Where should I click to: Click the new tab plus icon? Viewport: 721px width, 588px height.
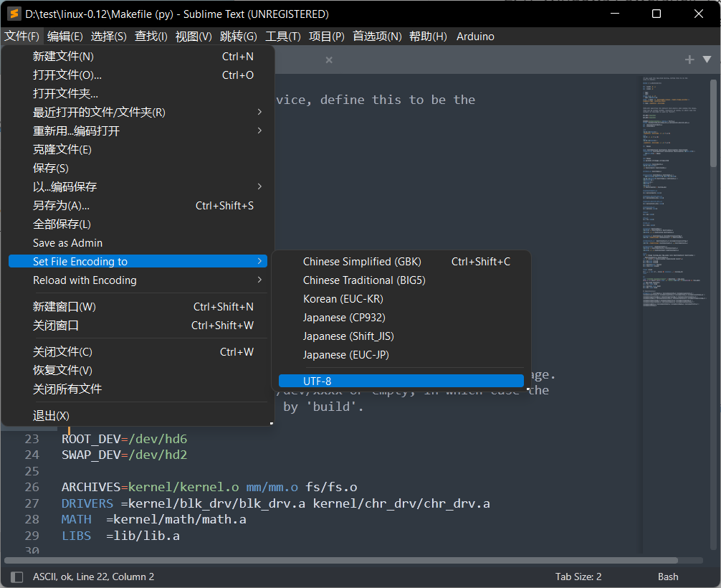click(x=689, y=60)
